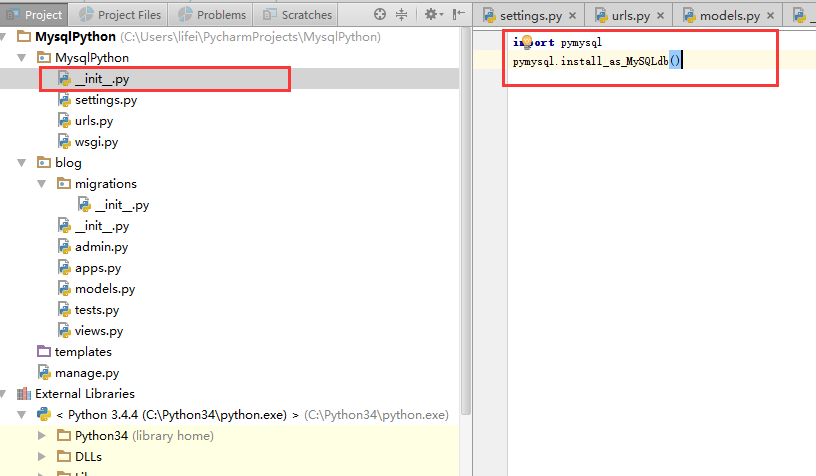
Task: Click the DLLs folder icon
Action: [x=63, y=456]
